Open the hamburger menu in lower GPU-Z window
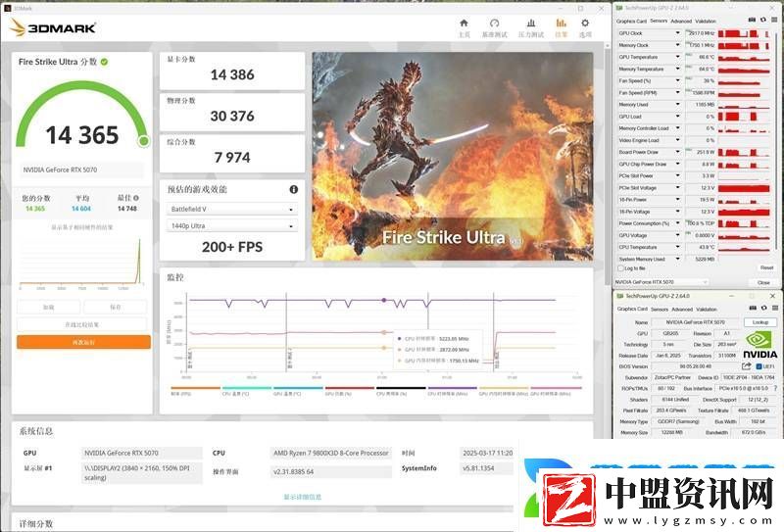 click(x=774, y=309)
